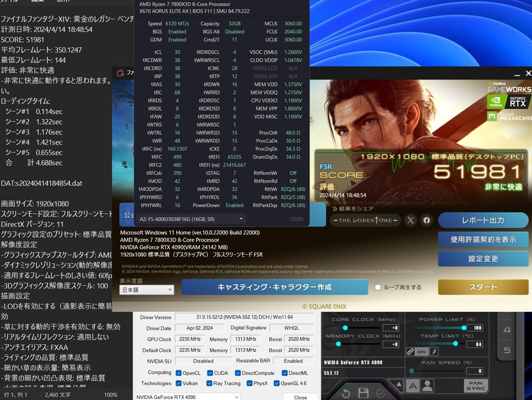Click the apply checkmark icon in Afterburner
532x400 pixels.
point(380,393)
